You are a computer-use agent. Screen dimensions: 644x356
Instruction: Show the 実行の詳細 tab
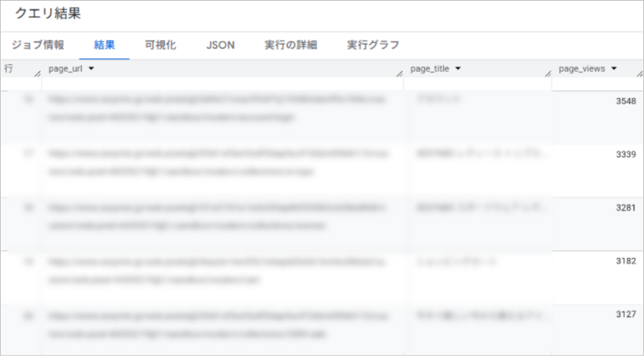pos(291,45)
